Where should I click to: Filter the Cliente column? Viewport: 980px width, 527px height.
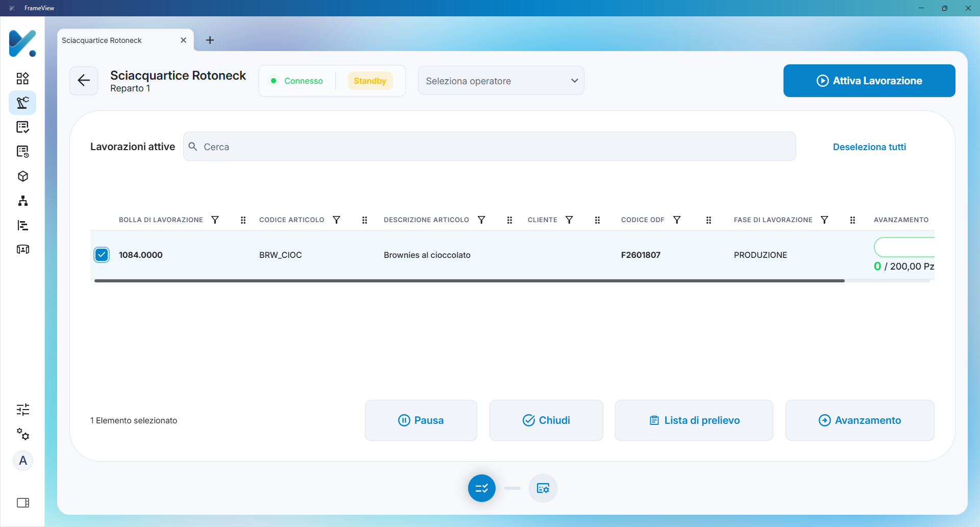569,220
